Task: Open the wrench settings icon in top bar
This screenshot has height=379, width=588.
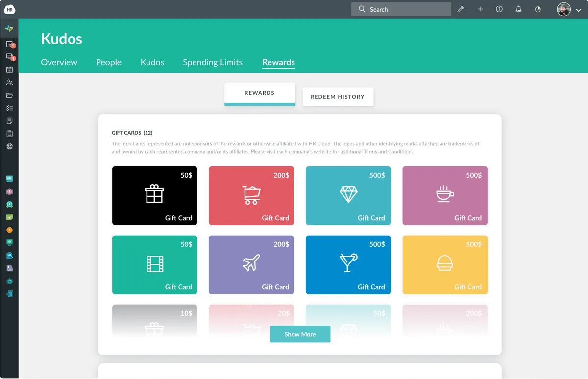Action: coord(461,9)
